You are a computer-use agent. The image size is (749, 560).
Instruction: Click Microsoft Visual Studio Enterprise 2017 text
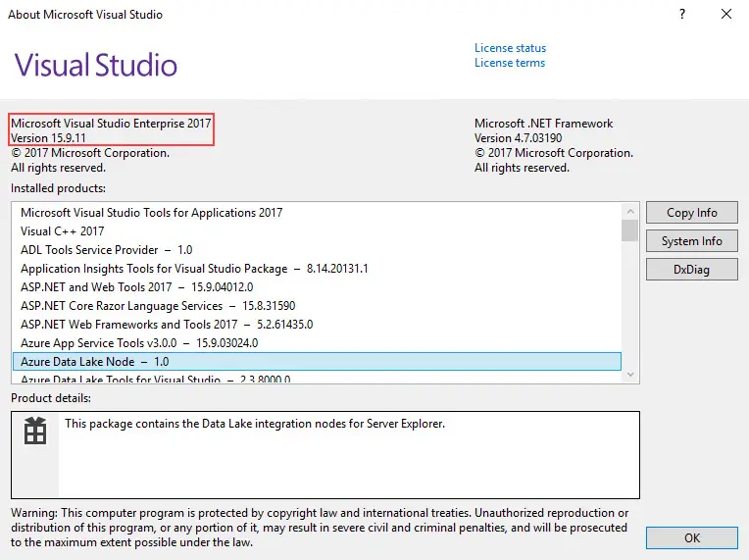pyautogui.click(x=111, y=124)
